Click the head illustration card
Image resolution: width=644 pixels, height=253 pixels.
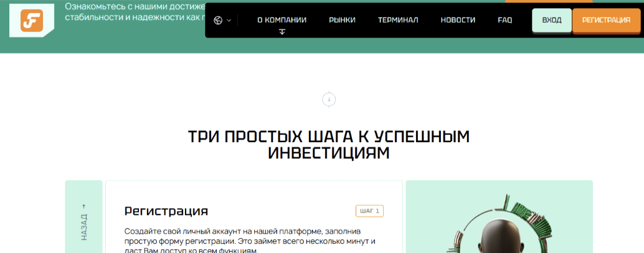point(499,217)
